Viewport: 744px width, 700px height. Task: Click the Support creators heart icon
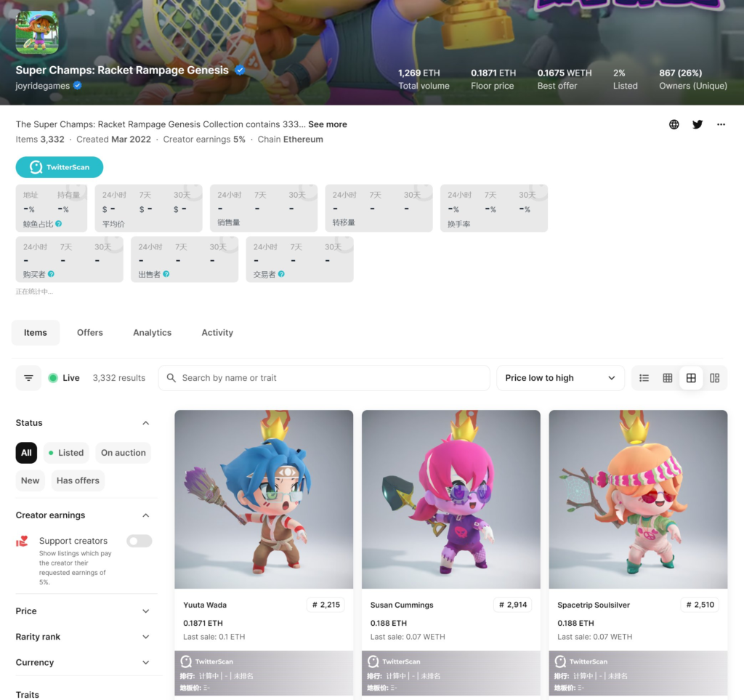click(23, 541)
